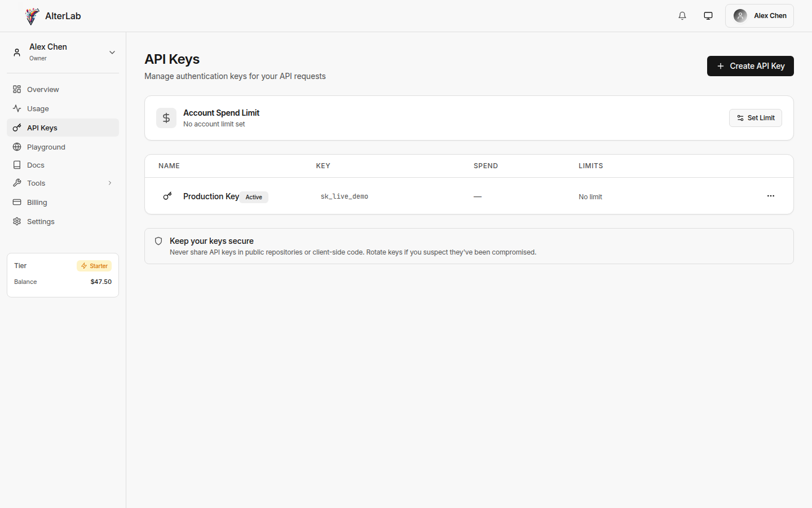Click the NAME column header

pos(169,166)
